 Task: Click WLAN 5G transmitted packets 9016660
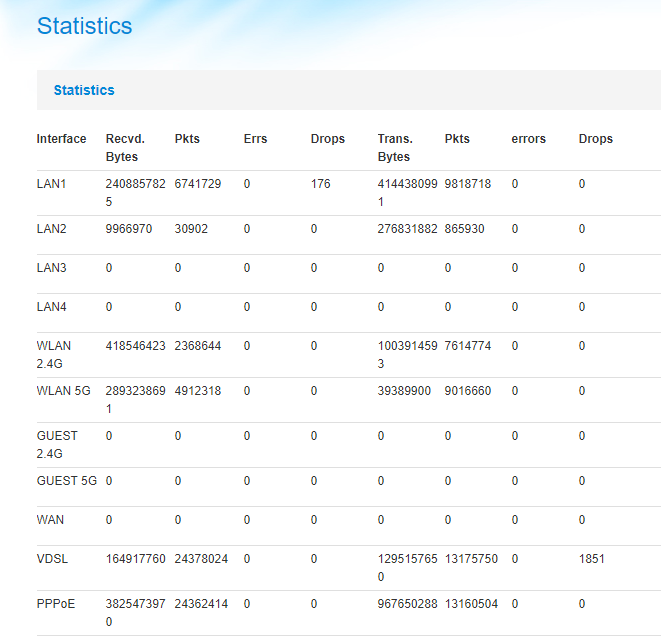point(468,391)
